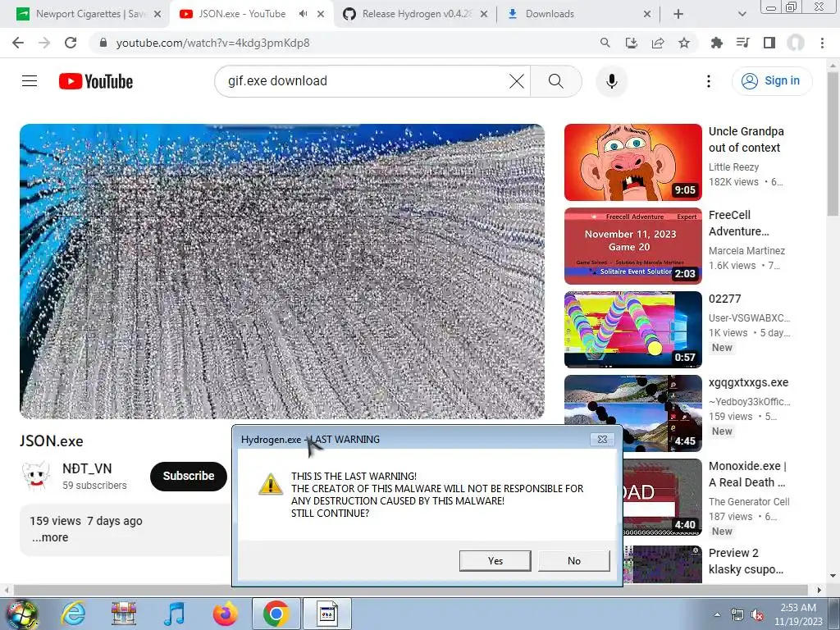840x630 pixels.
Task: Open the Little Reezy channel name
Action: 733,167
